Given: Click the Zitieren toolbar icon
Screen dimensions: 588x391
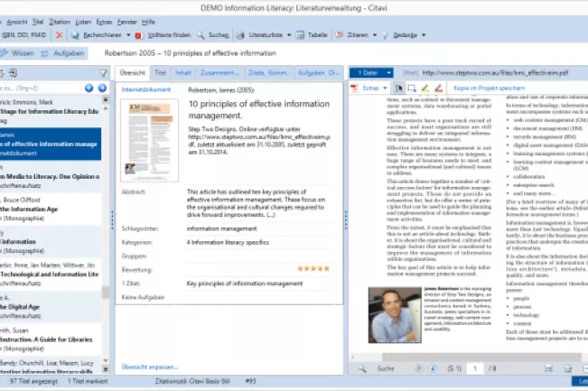Looking at the screenshot, I should point(340,35).
